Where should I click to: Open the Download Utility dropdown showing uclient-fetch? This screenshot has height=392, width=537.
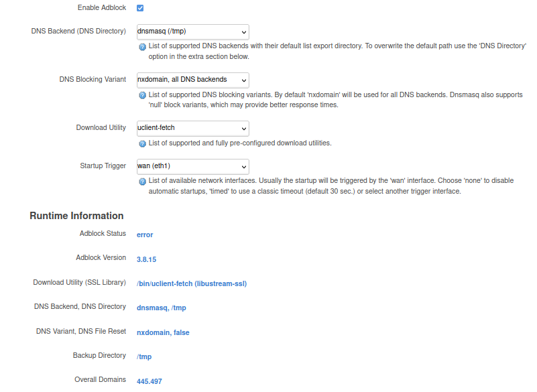tap(193, 129)
